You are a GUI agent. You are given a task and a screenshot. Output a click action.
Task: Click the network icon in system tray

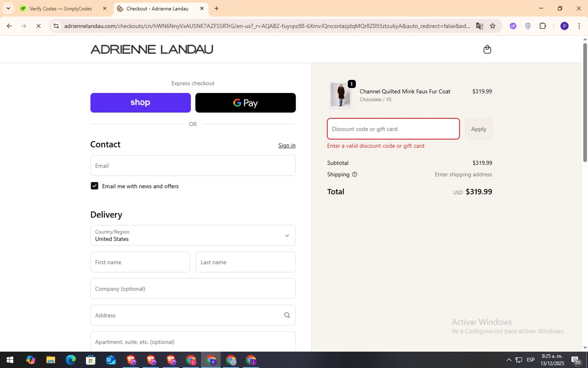[x=519, y=360]
